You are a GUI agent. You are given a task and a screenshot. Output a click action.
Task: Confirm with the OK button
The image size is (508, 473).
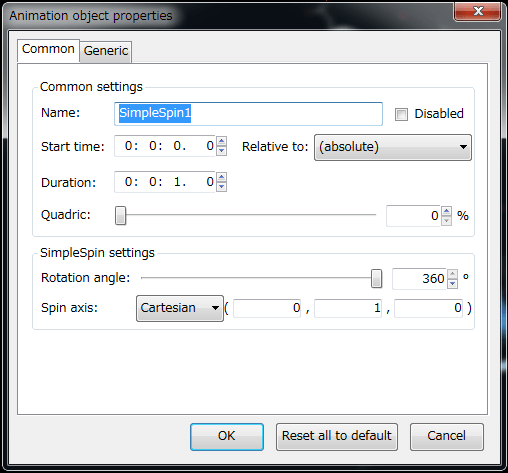(227, 437)
